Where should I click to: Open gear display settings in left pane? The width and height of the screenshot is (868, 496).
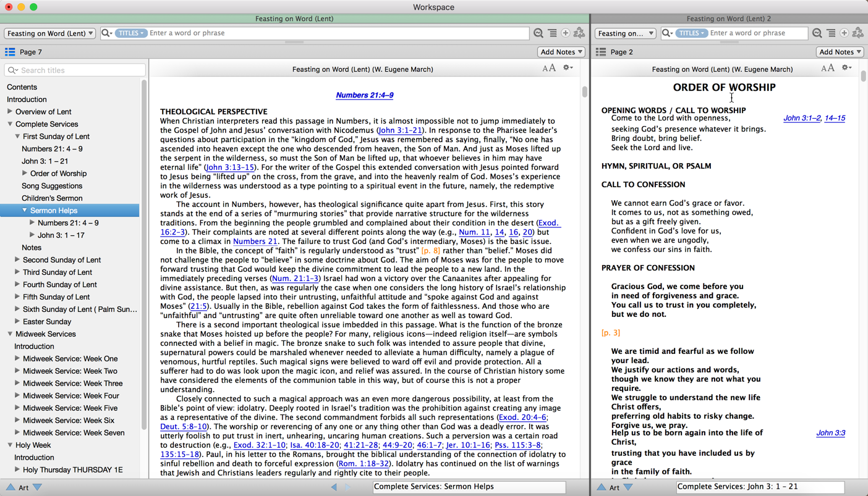click(x=568, y=68)
